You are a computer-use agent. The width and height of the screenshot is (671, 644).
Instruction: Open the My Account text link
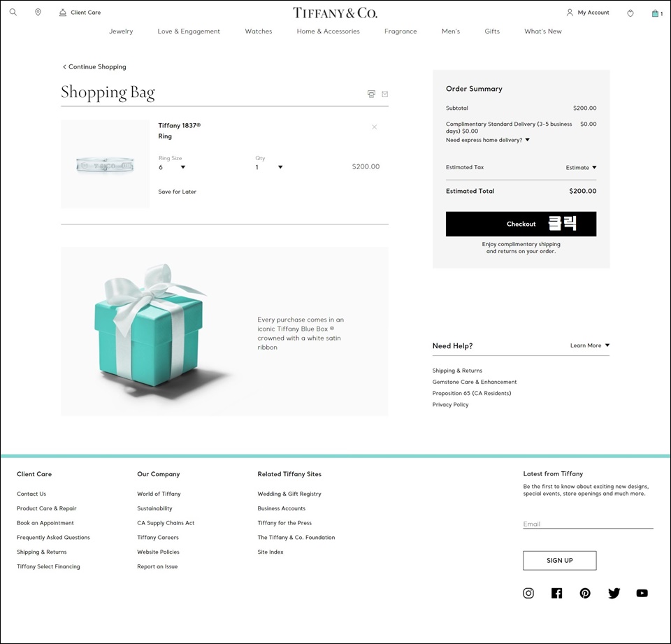[x=593, y=13]
